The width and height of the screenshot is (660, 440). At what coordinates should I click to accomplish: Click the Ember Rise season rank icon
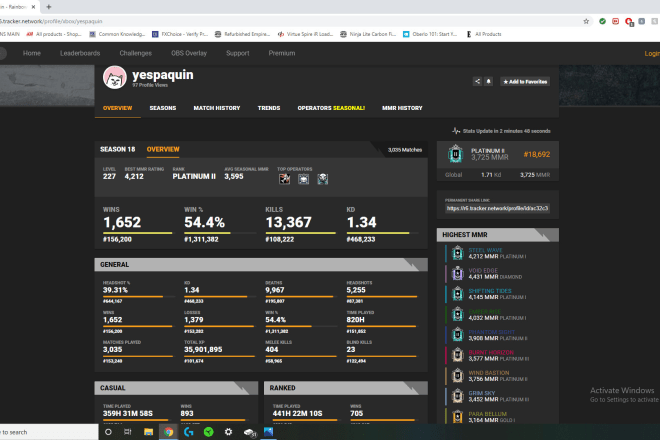point(458,315)
